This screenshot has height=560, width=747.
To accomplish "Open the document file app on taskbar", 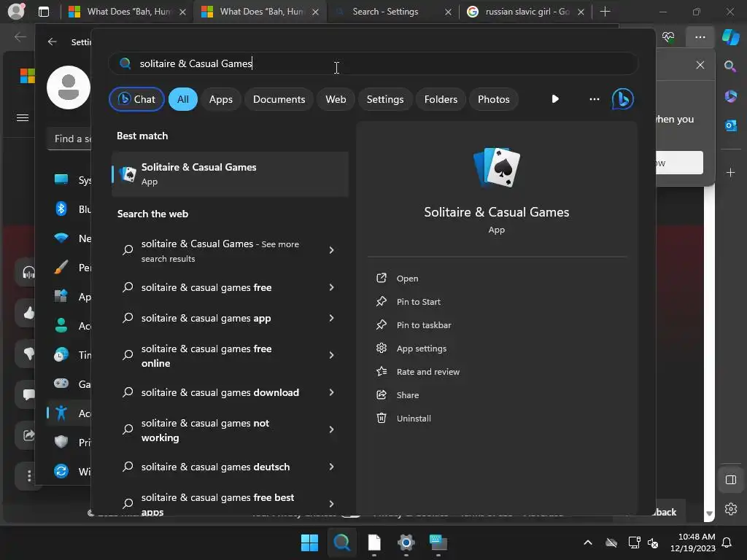I will (374, 542).
